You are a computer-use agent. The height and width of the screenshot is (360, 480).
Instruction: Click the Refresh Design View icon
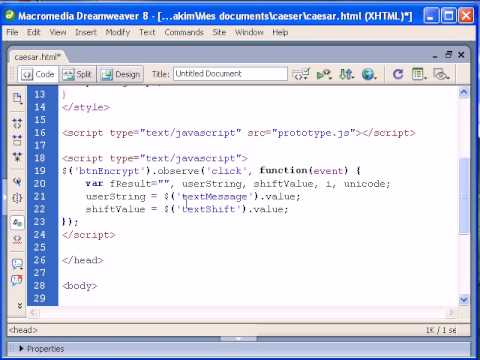click(398, 74)
